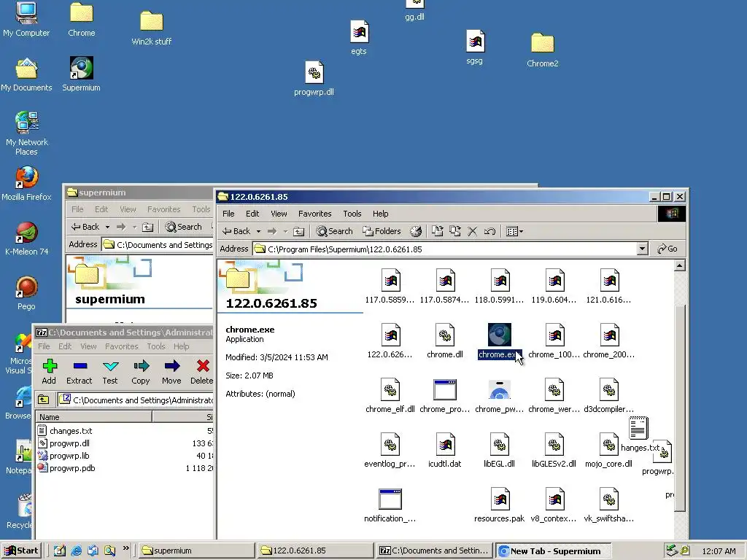Viewport: 747px width, 560px height.
Task: Select the mojo_core.dll file
Action: 608,450
